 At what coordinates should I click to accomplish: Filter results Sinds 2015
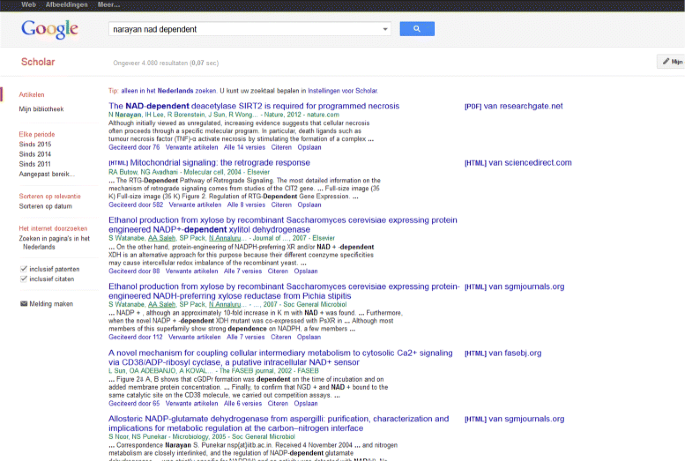[x=35, y=144]
